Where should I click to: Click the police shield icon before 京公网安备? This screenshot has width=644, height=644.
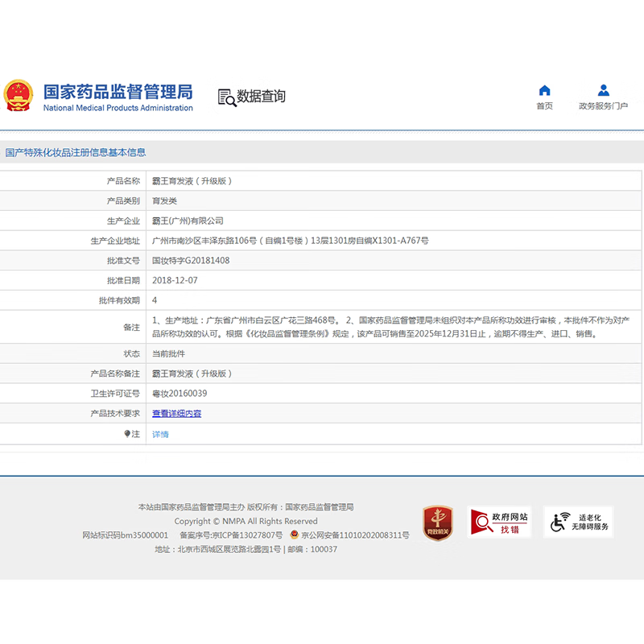click(295, 535)
